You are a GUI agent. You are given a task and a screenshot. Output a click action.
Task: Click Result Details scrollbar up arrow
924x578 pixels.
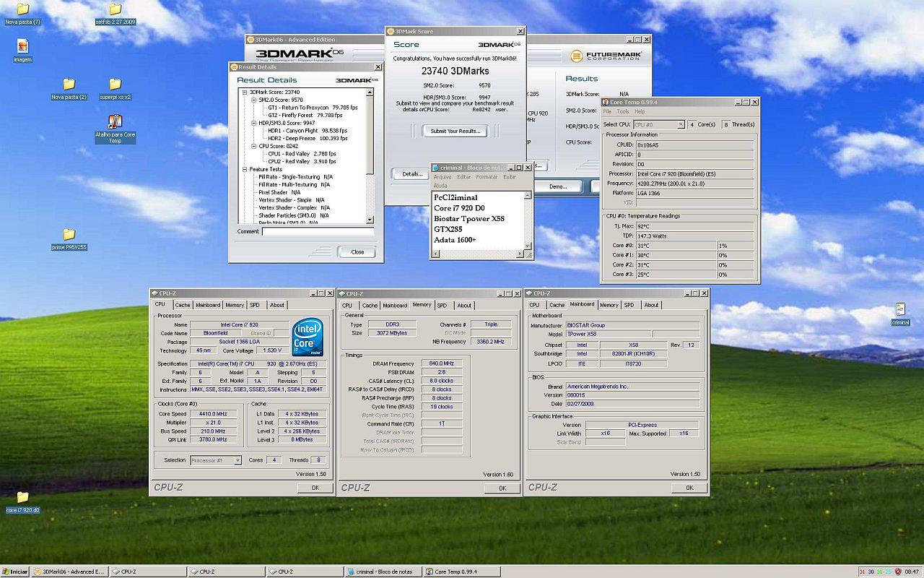point(370,92)
